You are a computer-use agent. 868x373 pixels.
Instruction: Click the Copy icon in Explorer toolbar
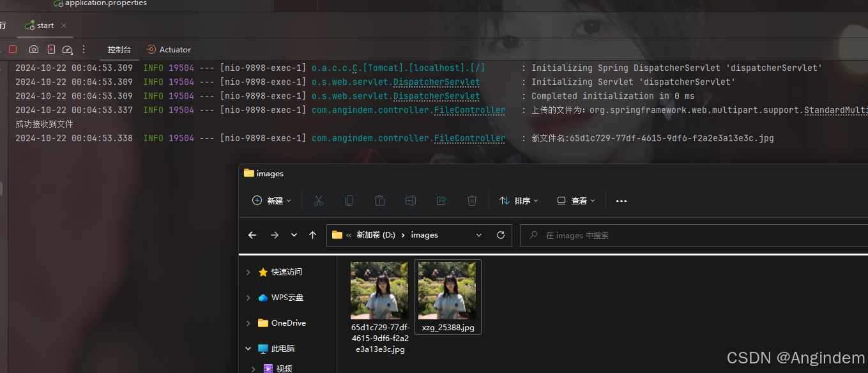[349, 201]
